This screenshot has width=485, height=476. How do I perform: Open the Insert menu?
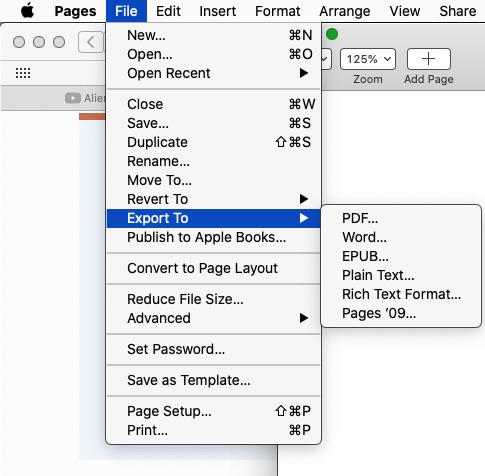pos(218,11)
